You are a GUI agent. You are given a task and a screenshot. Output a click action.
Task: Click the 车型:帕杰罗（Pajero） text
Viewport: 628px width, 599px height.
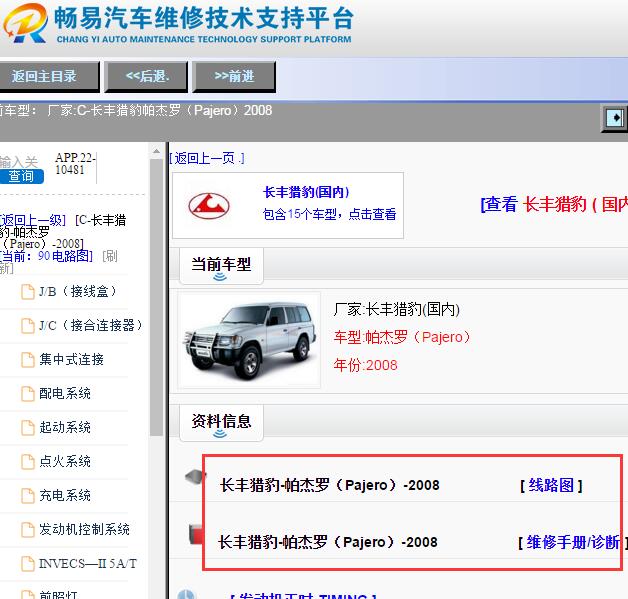click(x=402, y=337)
